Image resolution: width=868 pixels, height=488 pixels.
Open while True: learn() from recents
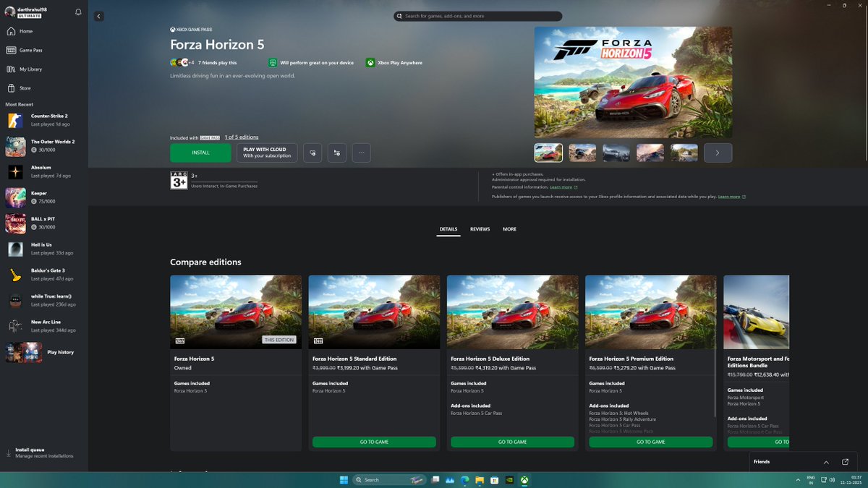44,301
